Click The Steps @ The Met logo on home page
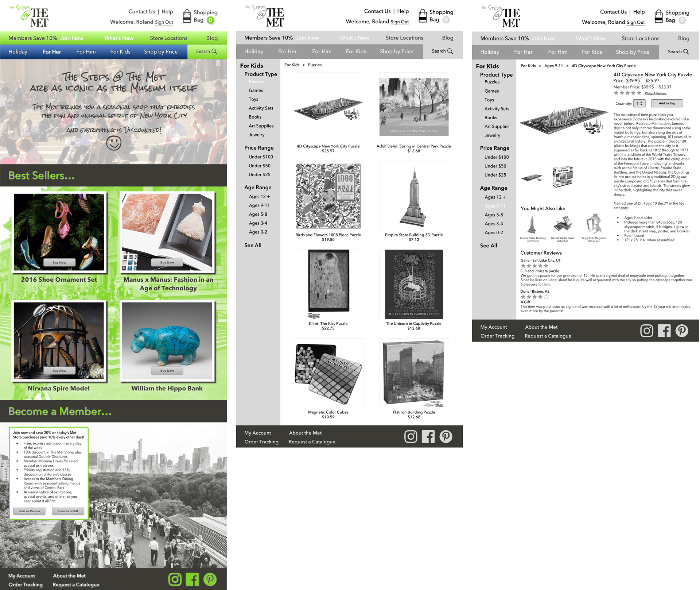Viewport: 700px width, 590px height. (29, 16)
